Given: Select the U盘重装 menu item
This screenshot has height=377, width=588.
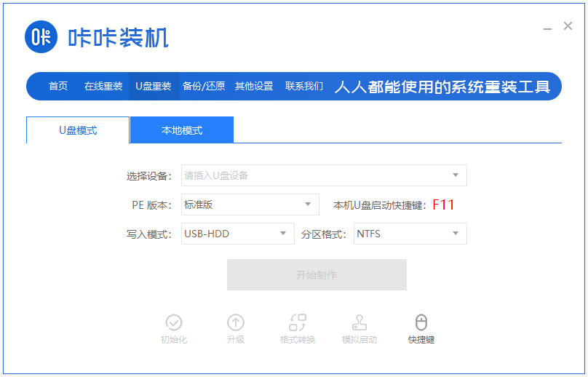Looking at the screenshot, I should [154, 87].
